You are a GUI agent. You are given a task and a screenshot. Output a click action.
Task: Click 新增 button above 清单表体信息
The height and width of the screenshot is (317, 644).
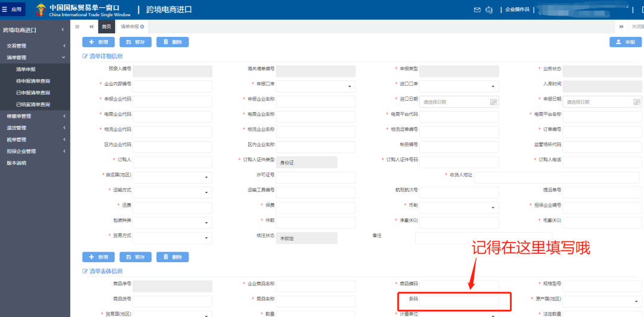click(x=98, y=257)
